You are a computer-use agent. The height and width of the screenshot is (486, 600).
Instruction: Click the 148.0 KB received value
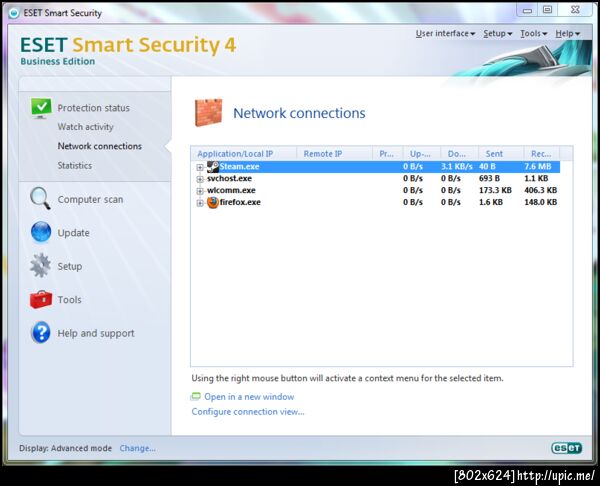pyautogui.click(x=541, y=202)
